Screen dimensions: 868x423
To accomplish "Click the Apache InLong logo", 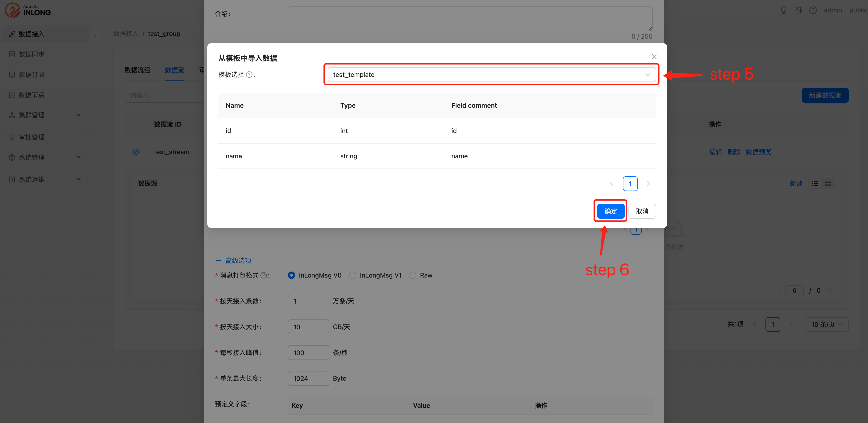I will [x=28, y=10].
